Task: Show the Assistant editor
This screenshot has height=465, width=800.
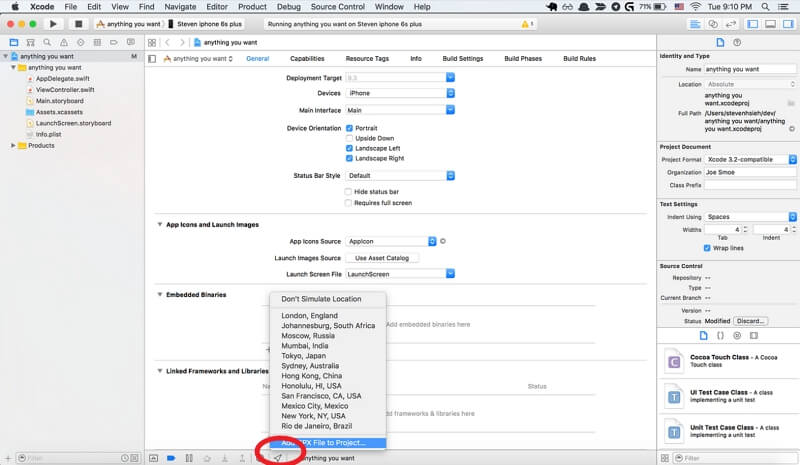Action: (x=713, y=24)
